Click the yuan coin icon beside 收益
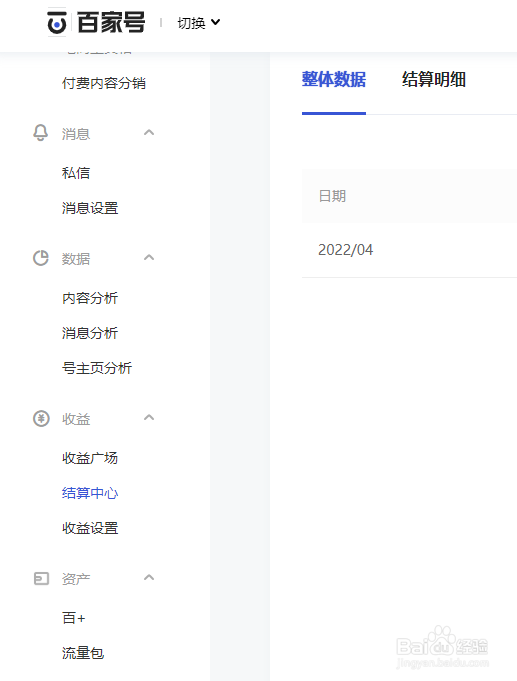 (41, 419)
